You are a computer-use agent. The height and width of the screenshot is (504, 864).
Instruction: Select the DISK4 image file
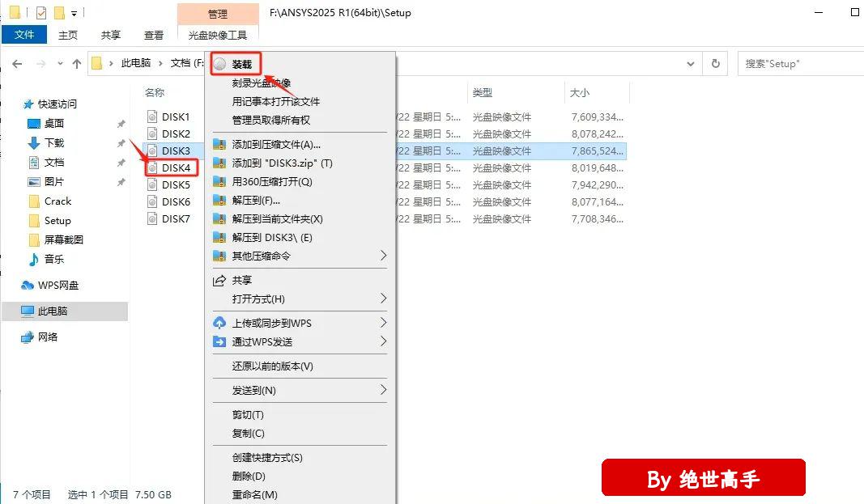176,167
